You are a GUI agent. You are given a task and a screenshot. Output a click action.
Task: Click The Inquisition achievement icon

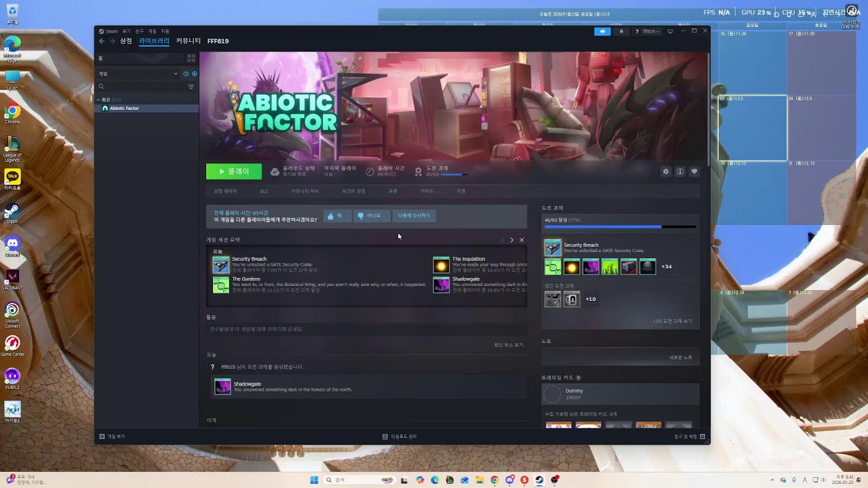pyautogui.click(x=441, y=265)
